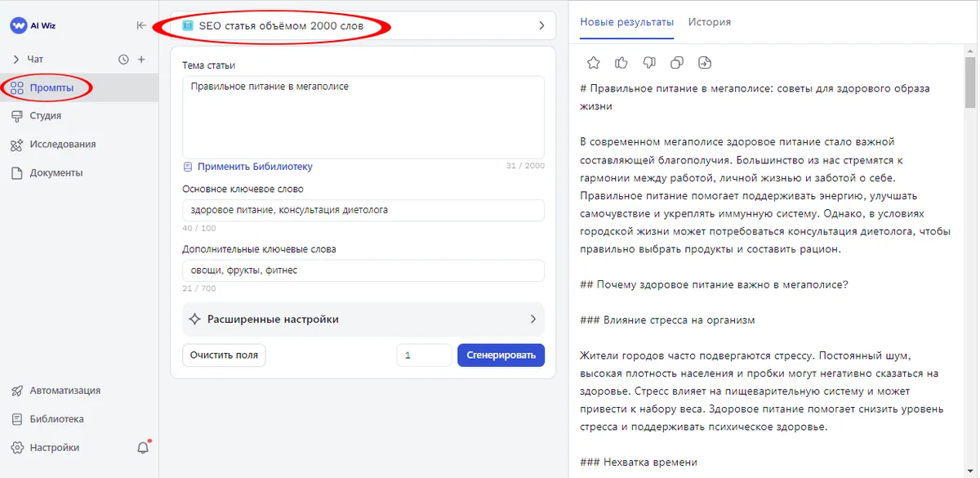Click the generation count input field
Viewport: 980px width, 478px height.
[424, 355]
